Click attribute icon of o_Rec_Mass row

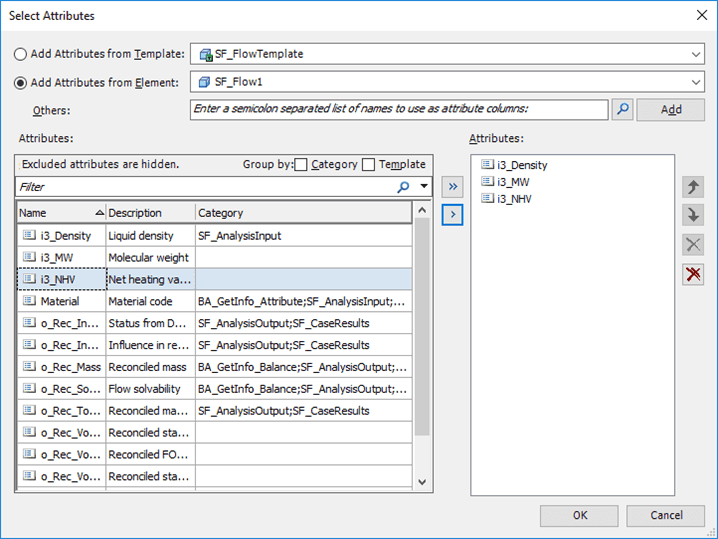pos(29,366)
